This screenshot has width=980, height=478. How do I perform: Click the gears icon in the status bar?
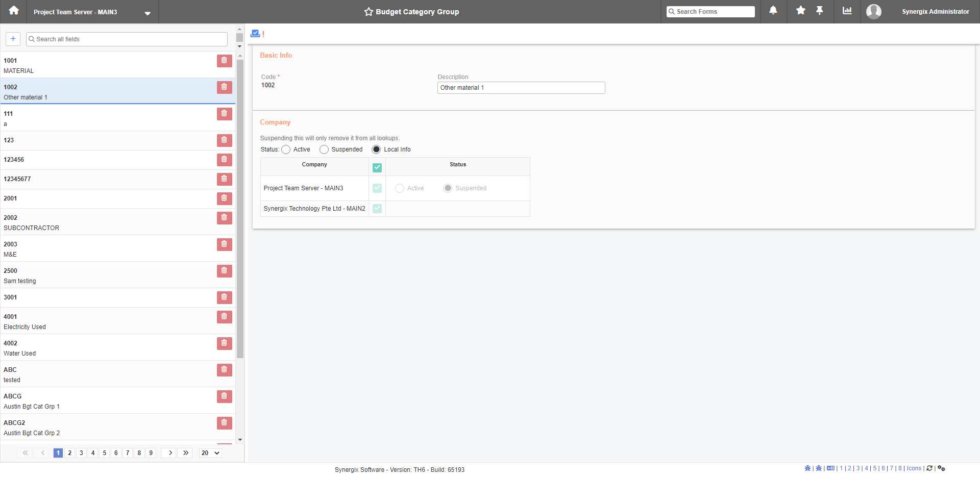point(941,468)
